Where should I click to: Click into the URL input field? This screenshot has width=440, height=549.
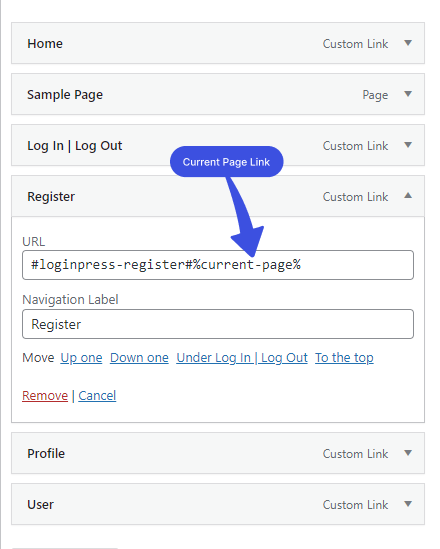click(x=218, y=265)
